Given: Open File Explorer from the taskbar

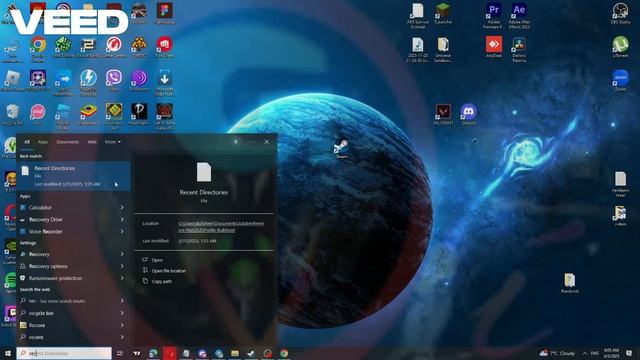Looking at the screenshot, I should (235, 353).
